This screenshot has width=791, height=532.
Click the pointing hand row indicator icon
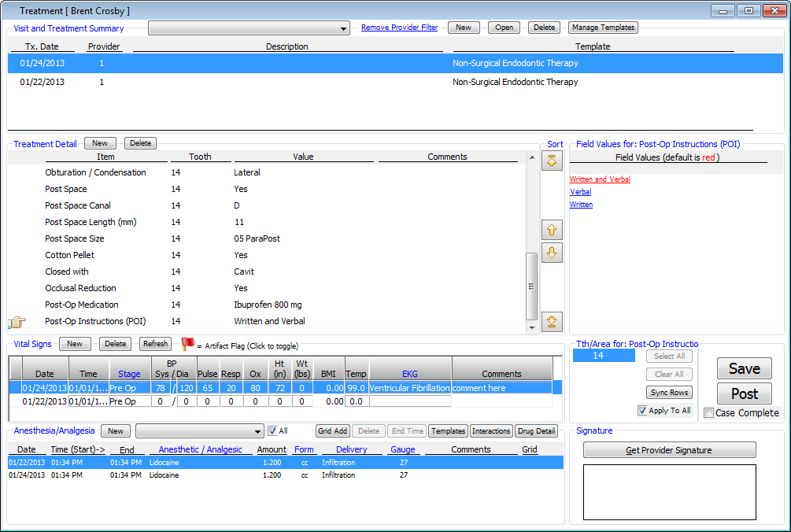(x=17, y=322)
